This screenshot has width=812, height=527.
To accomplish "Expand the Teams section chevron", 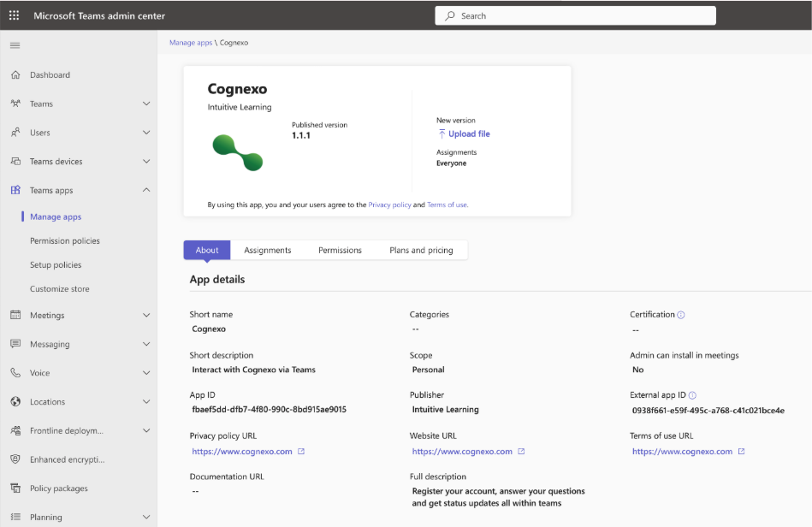I will (x=146, y=104).
